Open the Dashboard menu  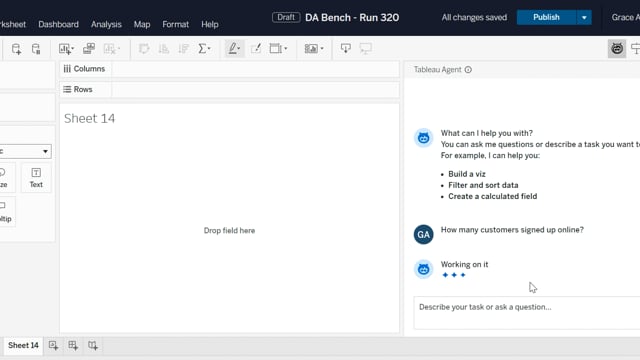[58, 24]
